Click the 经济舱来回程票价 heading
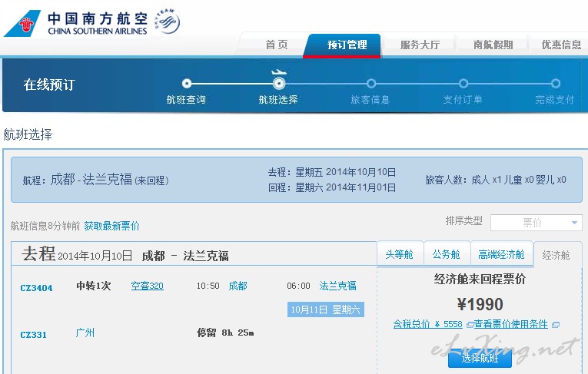Image resolution: width=588 pixels, height=374 pixels. tap(480, 280)
